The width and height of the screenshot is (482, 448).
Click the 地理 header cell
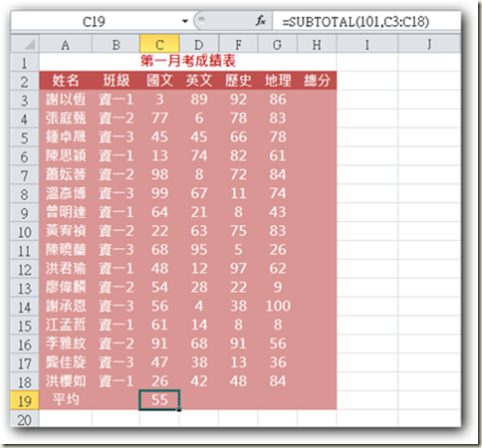[278, 81]
